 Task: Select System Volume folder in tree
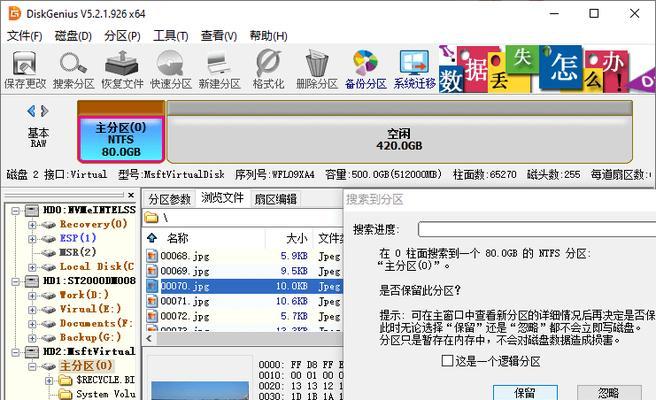[105, 394]
